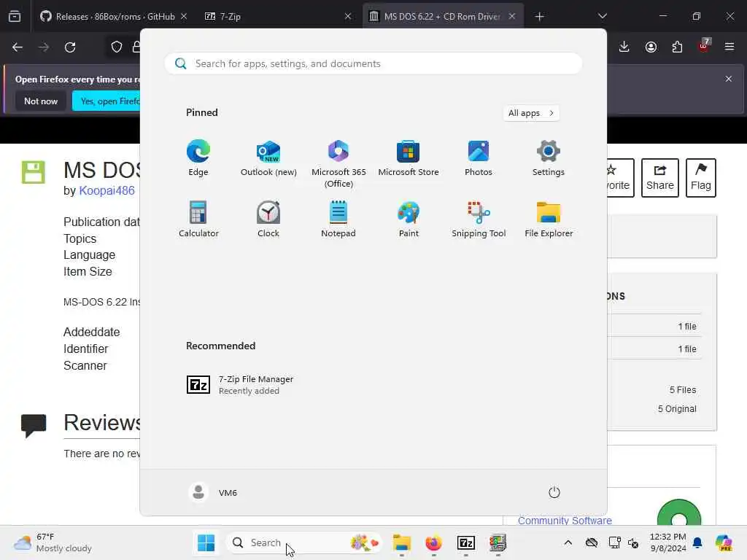Open the Community Software link
Image resolution: width=747 pixels, height=560 pixels.
(565, 521)
